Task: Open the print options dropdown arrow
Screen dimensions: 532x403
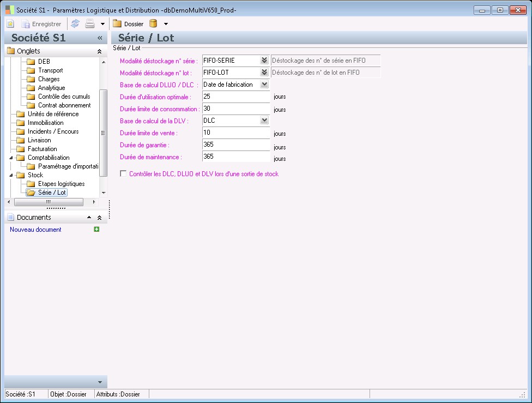Action: pyautogui.click(x=102, y=24)
